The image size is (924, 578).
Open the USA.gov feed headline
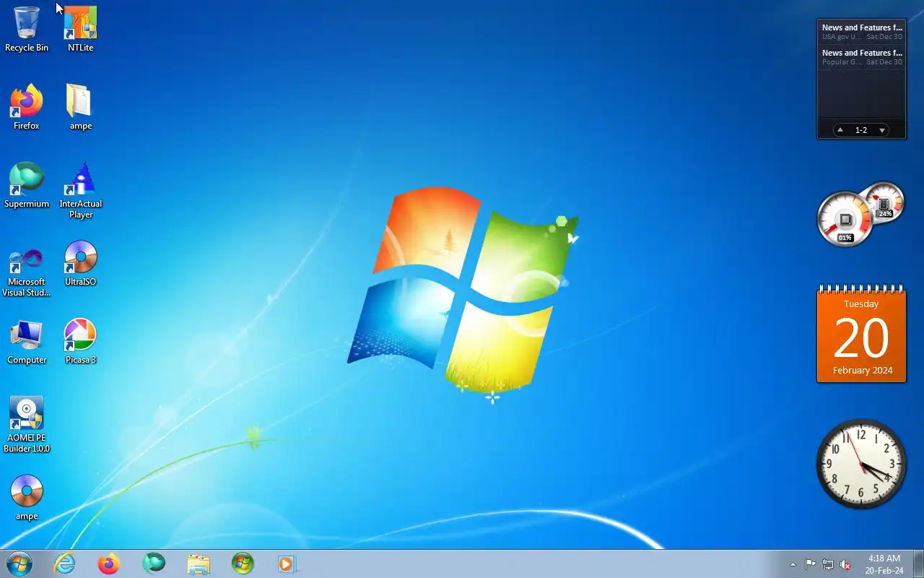[x=862, y=31]
